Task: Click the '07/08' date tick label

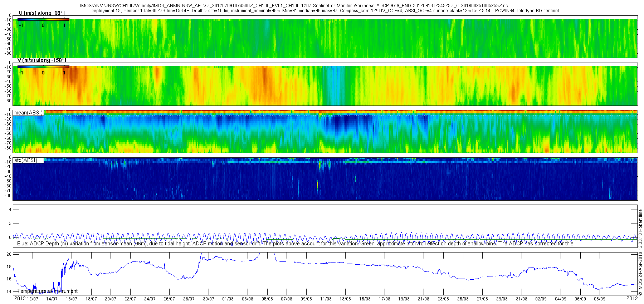Action: 287,299
